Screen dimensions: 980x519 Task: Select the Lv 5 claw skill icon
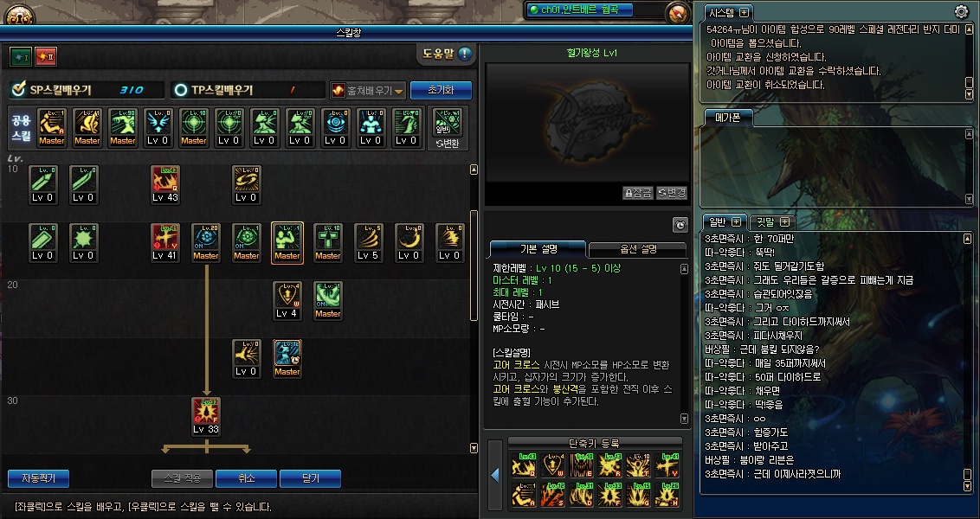(x=368, y=243)
